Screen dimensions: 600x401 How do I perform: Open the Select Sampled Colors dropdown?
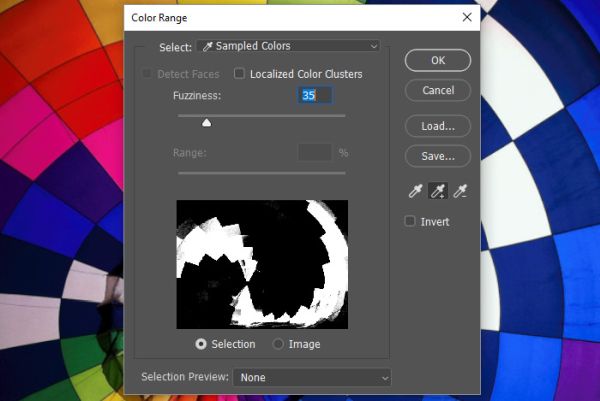[288, 46]
